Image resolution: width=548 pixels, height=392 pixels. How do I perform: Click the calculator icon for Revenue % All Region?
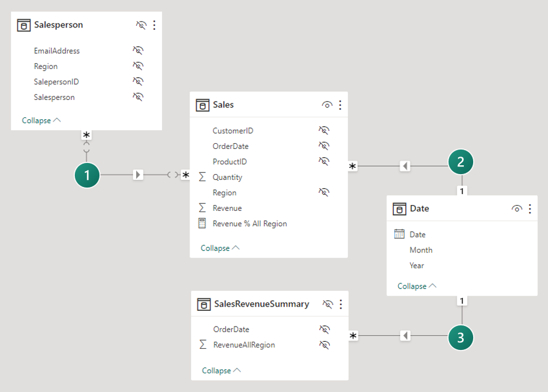pyautogui.click(x=202, y=223)
